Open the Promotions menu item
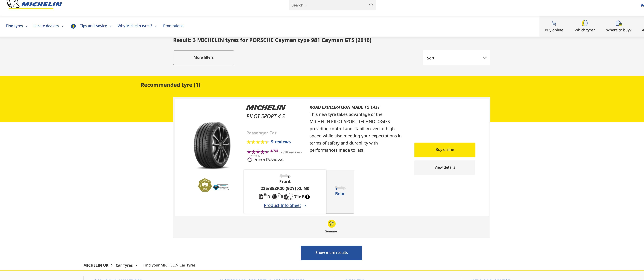The width and height of the screenshot is (644, 280). [x=173, y=26]
